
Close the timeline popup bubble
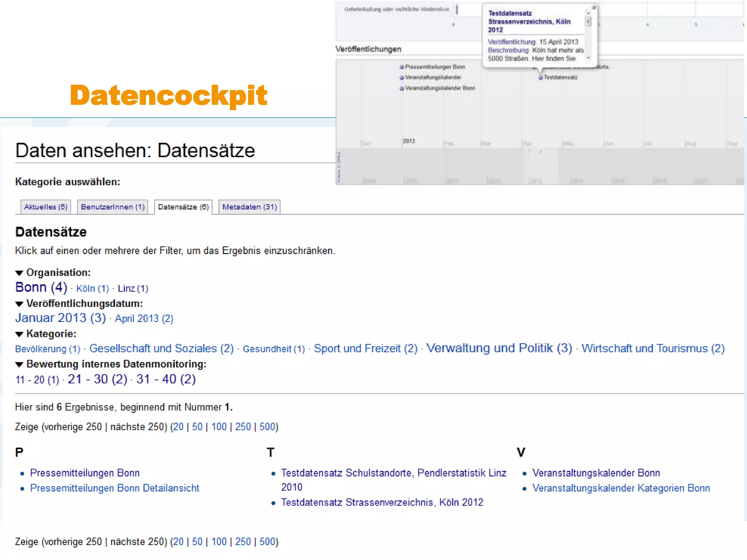pos(593,7)
